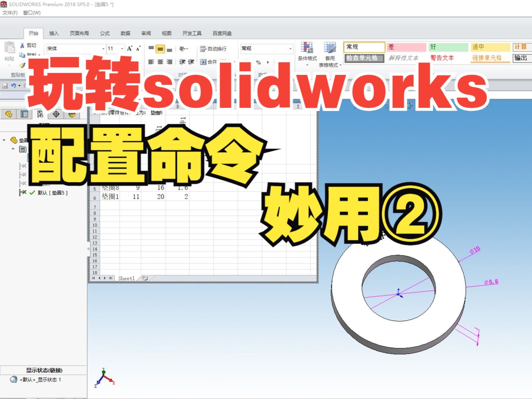Apply the 常规 (Normal) cell style
The width and height of the screenshot is (532, 399).
(x=364, y=47)
